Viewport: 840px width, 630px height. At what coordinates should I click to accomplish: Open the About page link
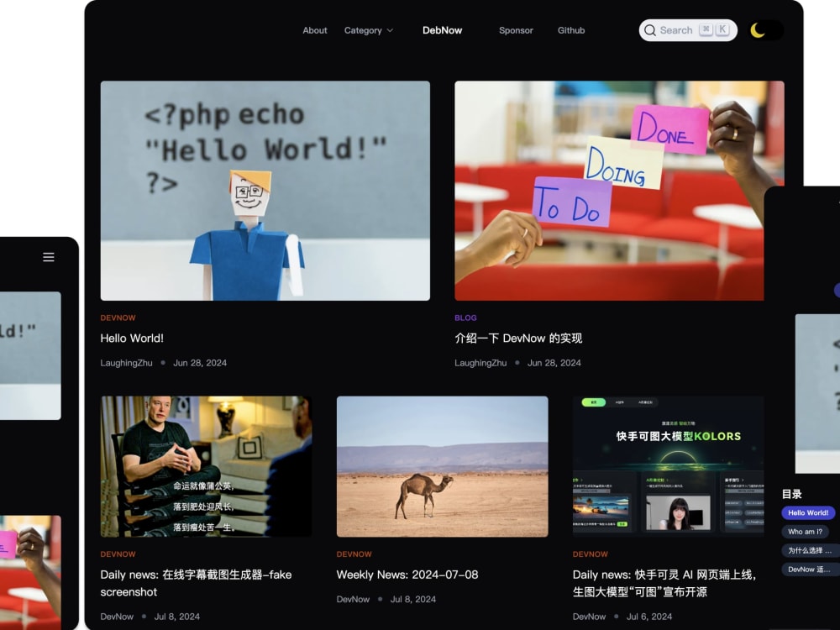[x=314, y=30]
